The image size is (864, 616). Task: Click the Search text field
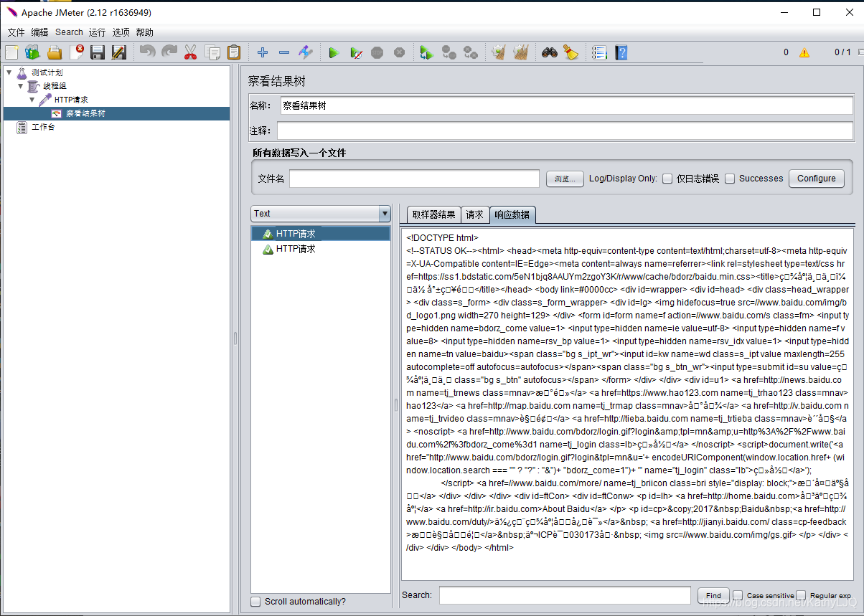click(x=566, y=595)
